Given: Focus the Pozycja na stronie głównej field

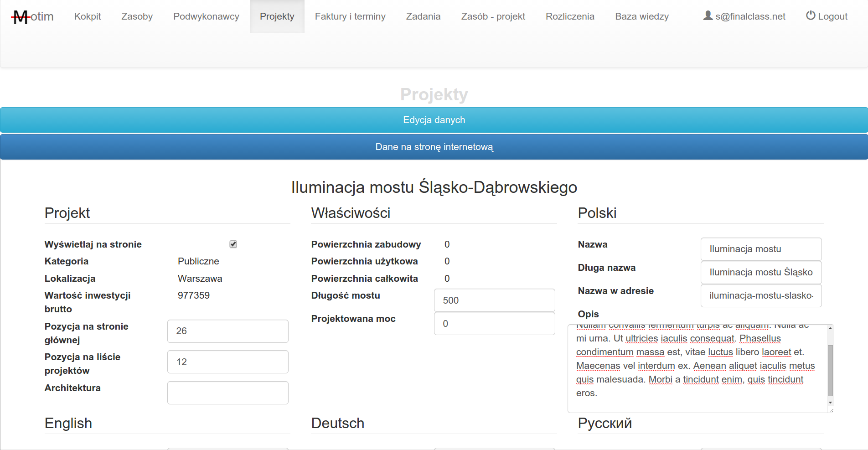Looking at the screenshot, I should (227, 331).
